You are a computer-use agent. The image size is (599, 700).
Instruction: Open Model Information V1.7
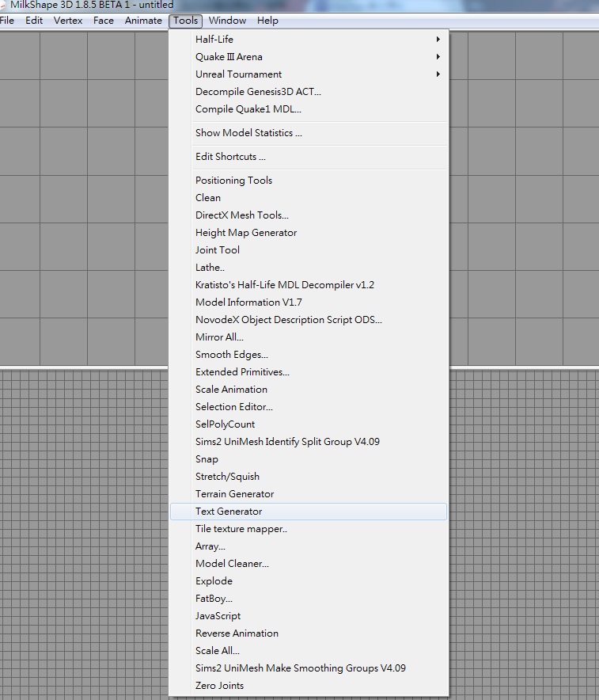pos(308,302)
